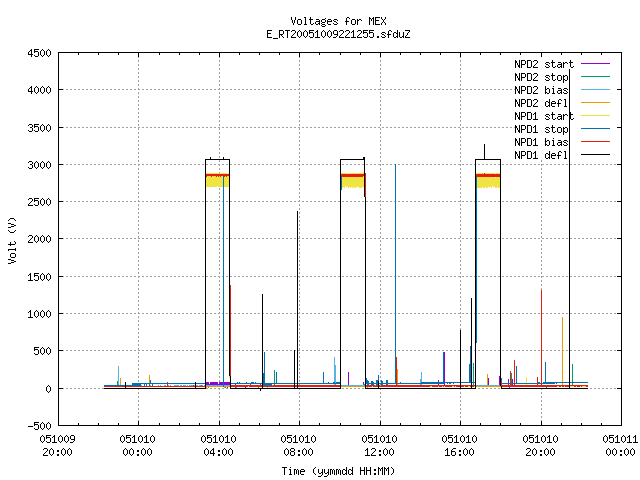Click the yellow NPD1 start legend line
The height and width of the screenshot is (480, 640).
(x=596, y=116)
